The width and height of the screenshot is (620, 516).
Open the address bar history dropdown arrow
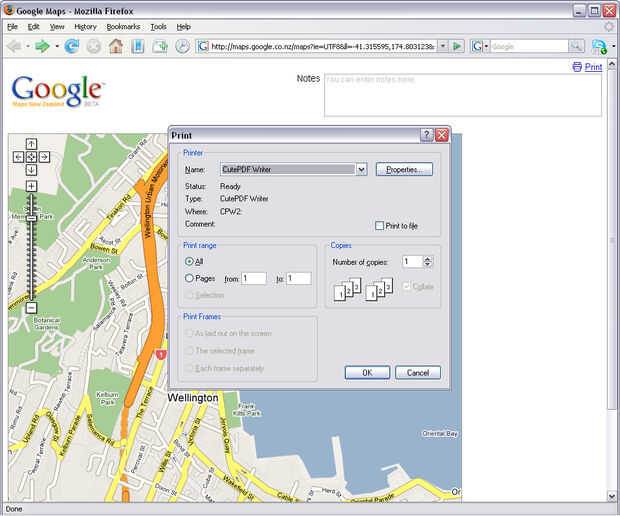coord(443,46)
